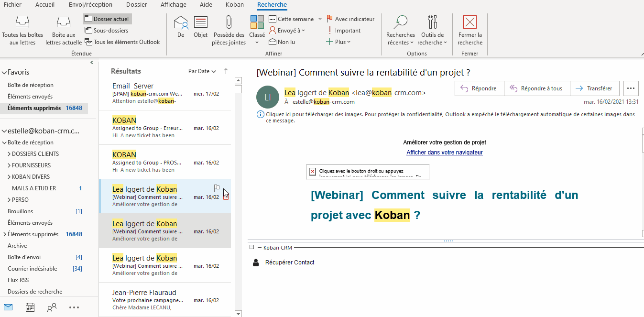The height and width of the screenshot is (317, 644).
Task: Open the Courrier indésirable folder
Action: (32, 269)
